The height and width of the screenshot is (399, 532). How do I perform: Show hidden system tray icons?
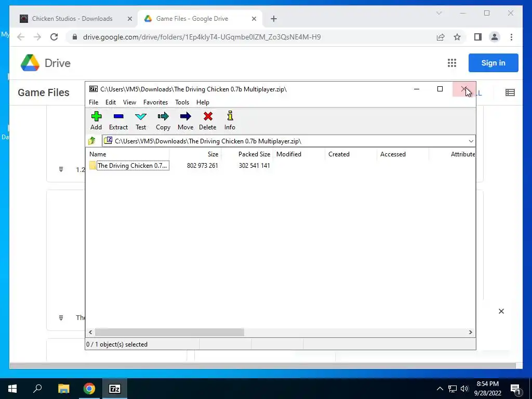click(x=440, y=389)
